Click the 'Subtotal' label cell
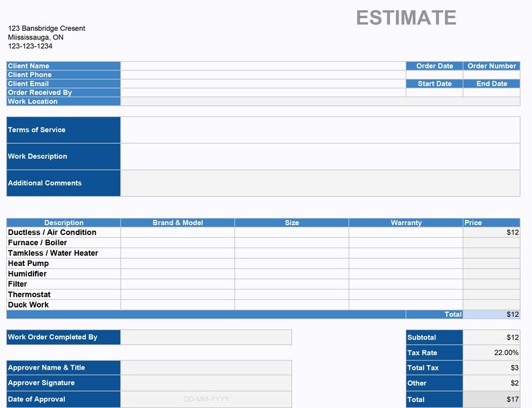The width and height of the screenshot is (532, 408). click(x=434, y=338)
